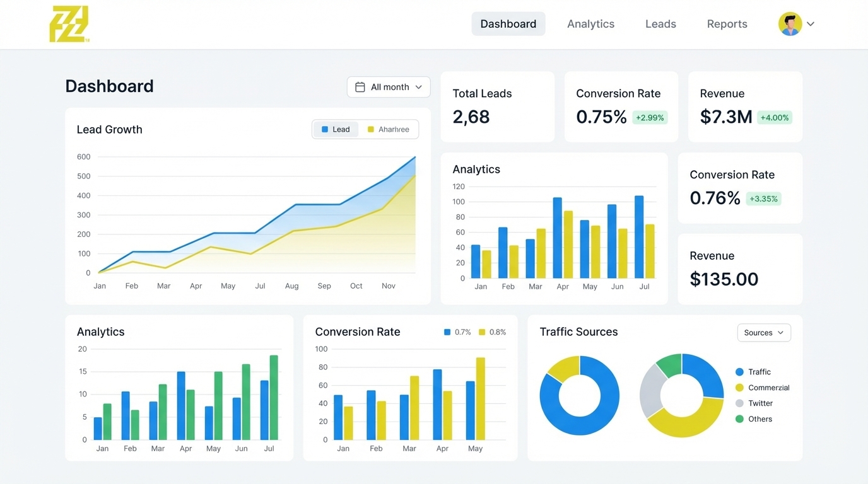Viewport: 868px width, 484px height.
Task: Open the All month dropdown
Action: click(x=389, y=86)
